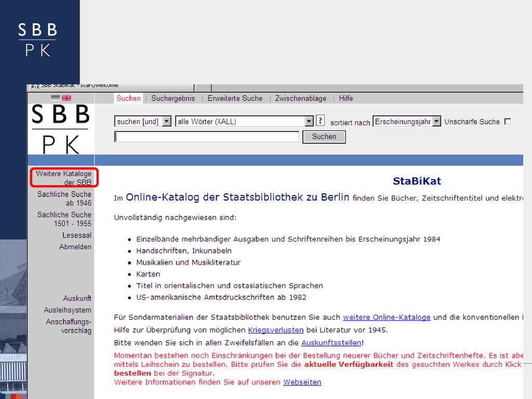Click the 'Unvollständig nachgewiesen sind:' text

[x=175, y=218]
